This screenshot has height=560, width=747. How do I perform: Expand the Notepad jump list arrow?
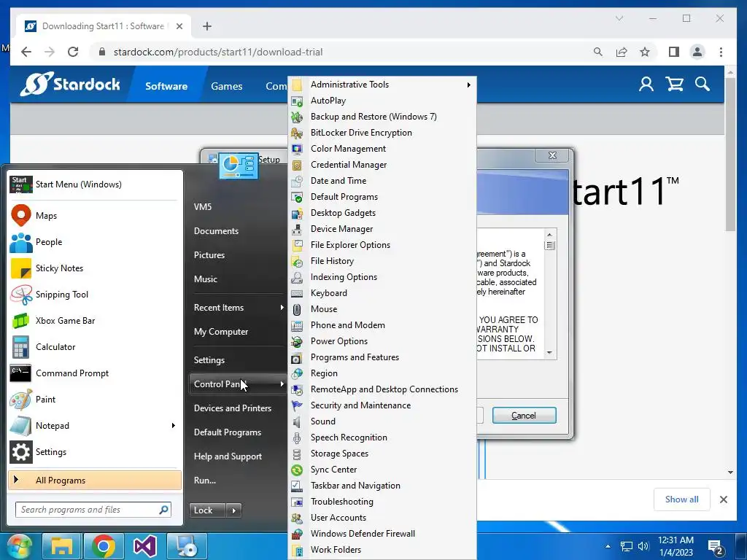click(x=174, y=426)
